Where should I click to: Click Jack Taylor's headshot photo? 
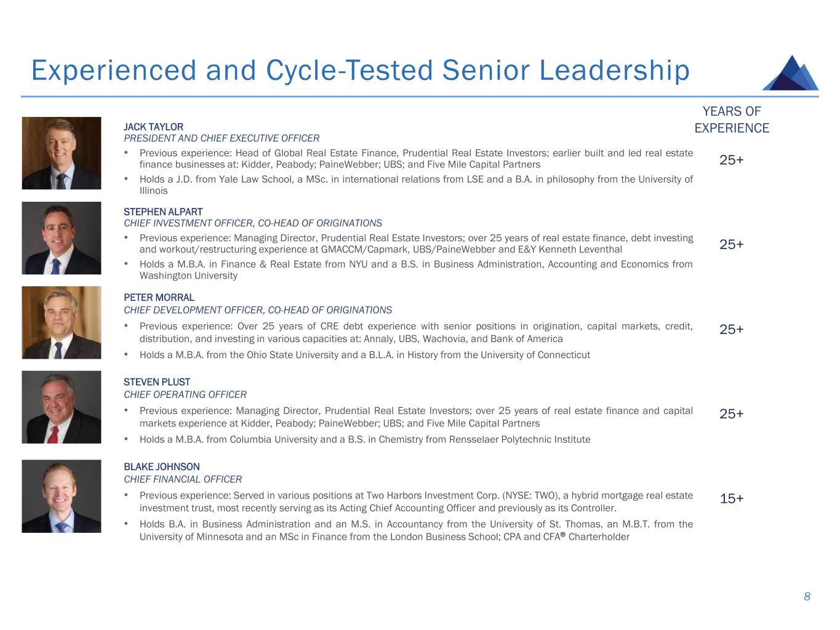coord(62,153)
